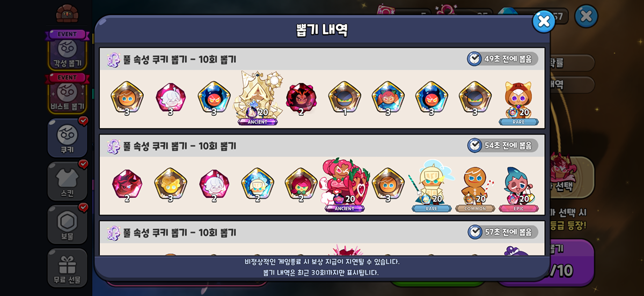
Task: Close the 뽑기 내역 popup
Action: [544, 21]
